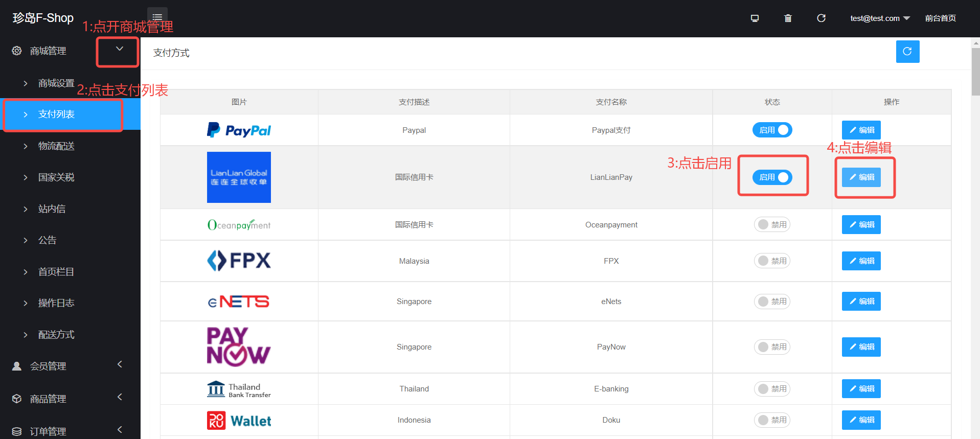This screenshot has width=980, height=439.
Task: Click the FPX logo image
Action: coord(239,261)
